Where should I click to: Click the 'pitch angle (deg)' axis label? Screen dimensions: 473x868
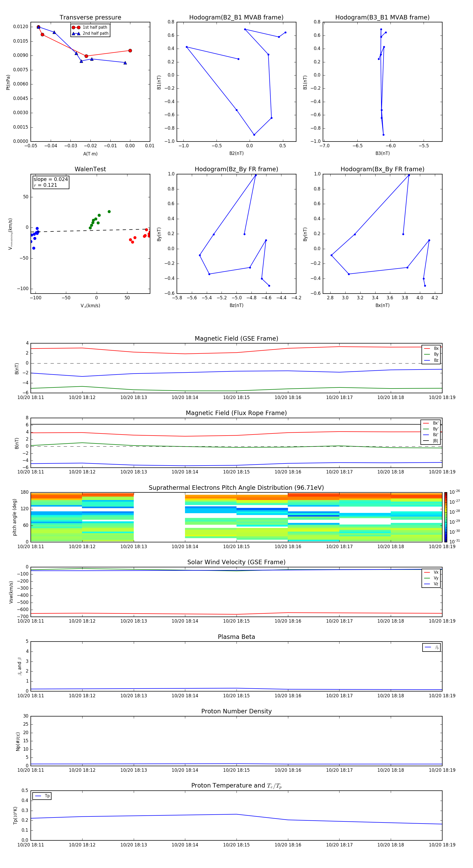coord(14,517)
